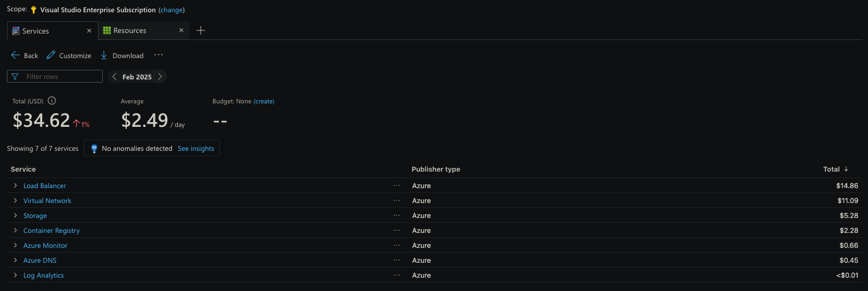This screenshot has width=868, height=291.
Task: Click the Back arrow icon
Action: click(15, 55)
